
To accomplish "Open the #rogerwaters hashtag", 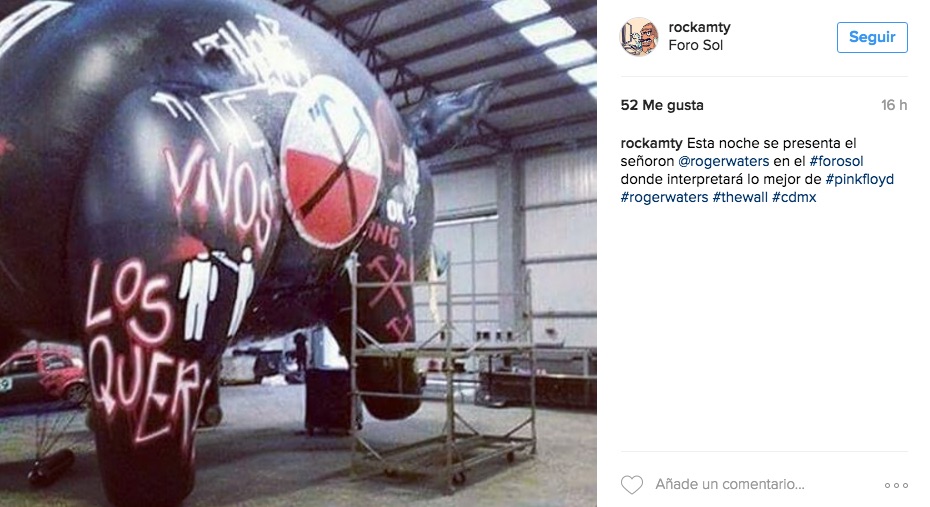I will 664,197.
